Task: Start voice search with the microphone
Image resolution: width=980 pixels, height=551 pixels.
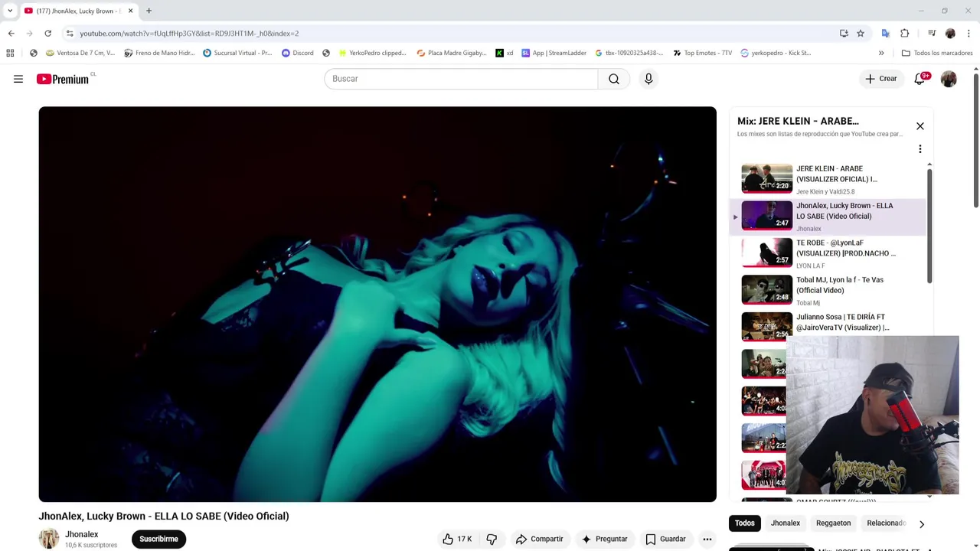Action: point(648,79)
